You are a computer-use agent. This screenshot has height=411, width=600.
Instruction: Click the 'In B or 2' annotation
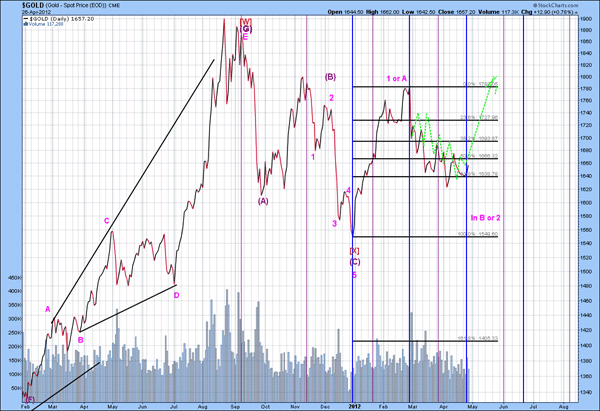[485, 218]
